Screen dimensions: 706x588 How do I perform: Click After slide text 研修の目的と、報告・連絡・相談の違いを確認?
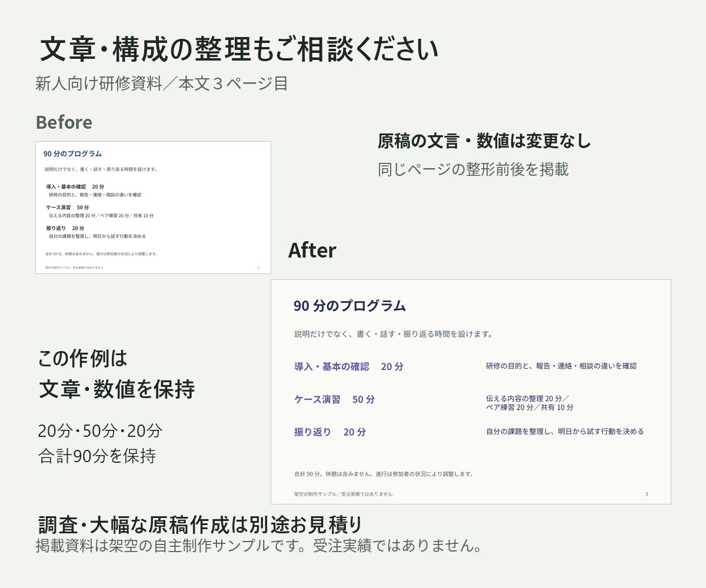coord(561,366)
